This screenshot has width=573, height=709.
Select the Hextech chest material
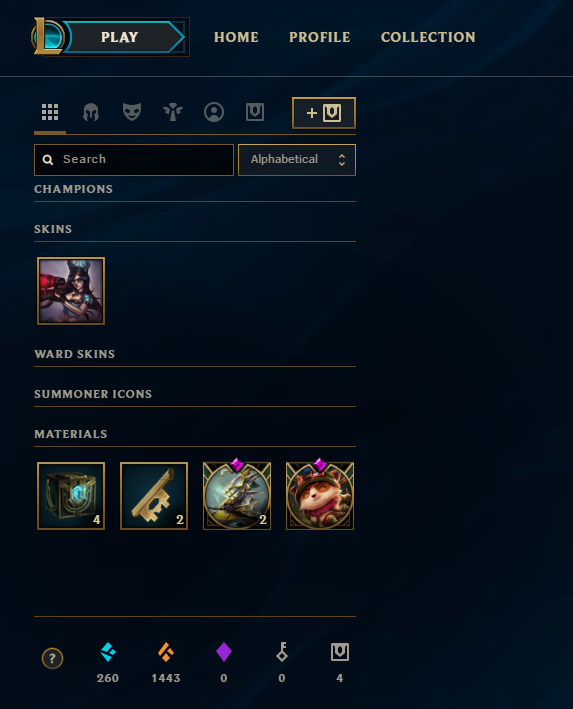point(71,496)
